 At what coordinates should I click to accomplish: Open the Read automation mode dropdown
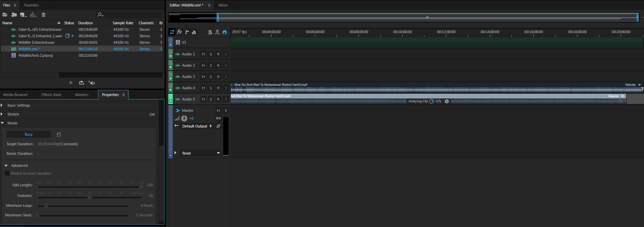click(x=218, y=153)
